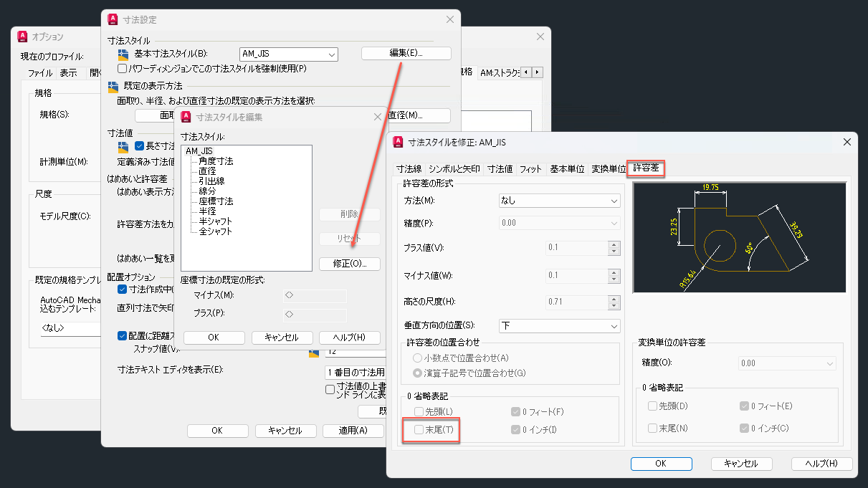Click OK in 寸法スタイルを編集 dialog
Image resolution: width=868 pixels, height=488 pixels.
pos(214,338)
